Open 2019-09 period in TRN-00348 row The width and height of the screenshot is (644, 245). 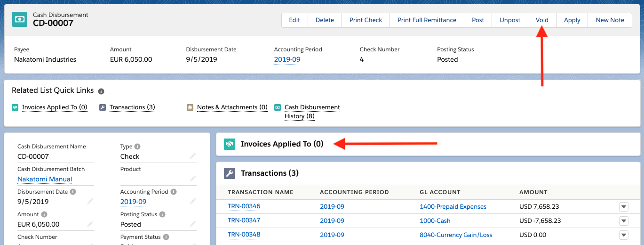click(332, 235)
